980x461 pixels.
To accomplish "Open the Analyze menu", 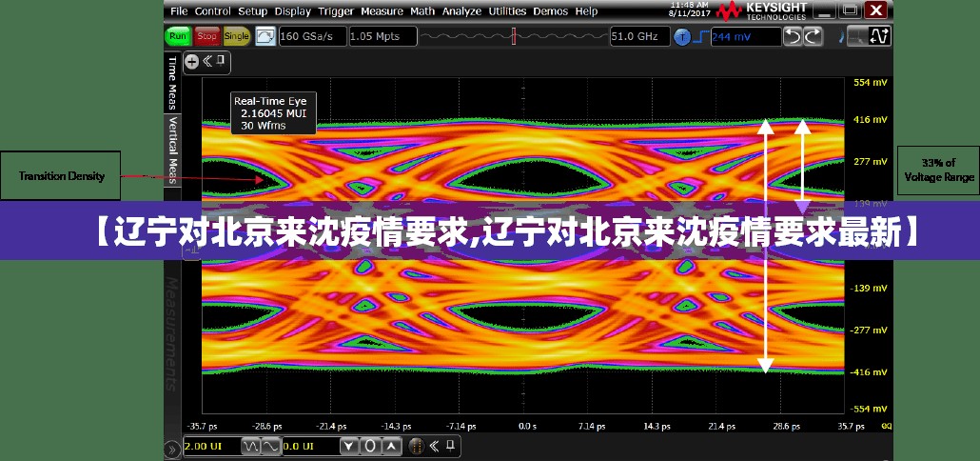I will pyautogui.click(x=461, y=11).
